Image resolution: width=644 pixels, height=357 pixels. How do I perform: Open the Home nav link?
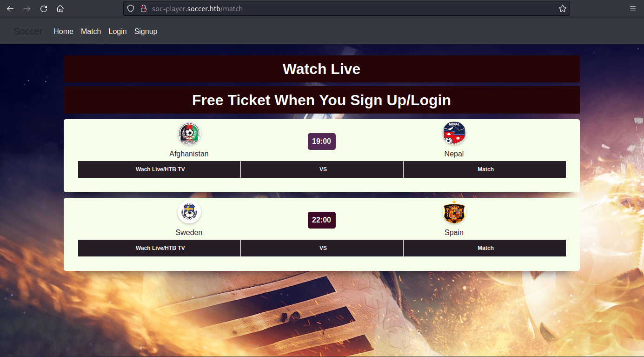(x=63, y=31)
